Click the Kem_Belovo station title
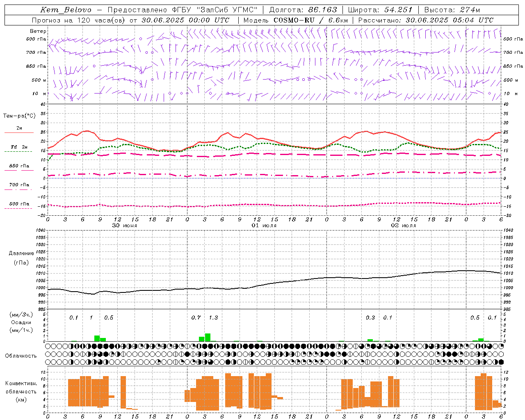 66,10
